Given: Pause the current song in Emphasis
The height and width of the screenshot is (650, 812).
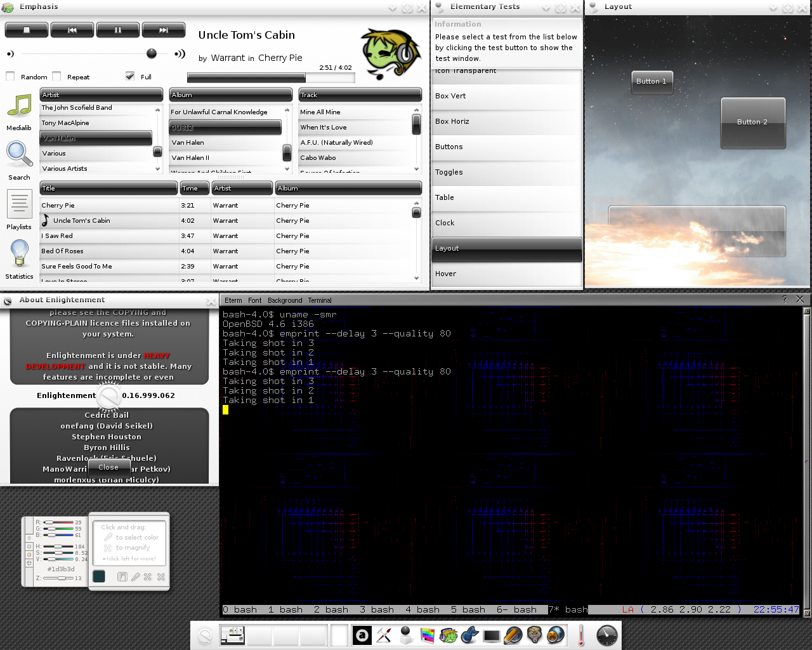Looking at the screenshot, I should (x=118, y=30).
